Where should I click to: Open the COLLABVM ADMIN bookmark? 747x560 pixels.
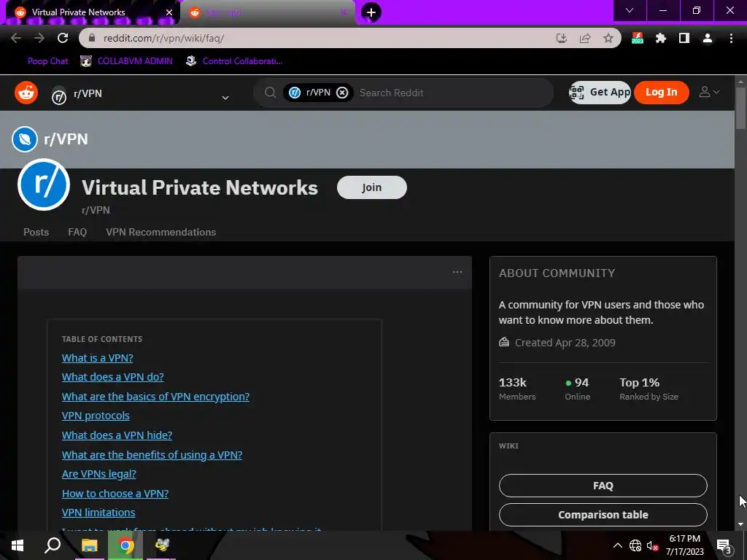coord(126,61)
